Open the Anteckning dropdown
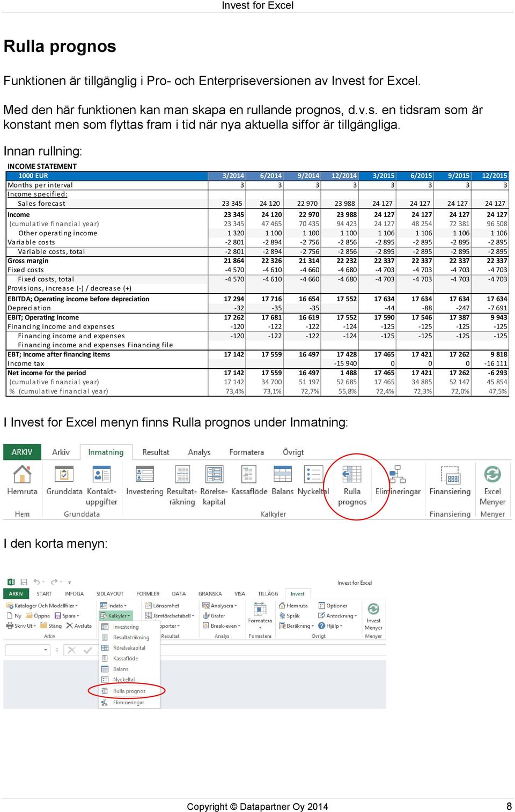 pyautogui.click(x=337, y=616)
